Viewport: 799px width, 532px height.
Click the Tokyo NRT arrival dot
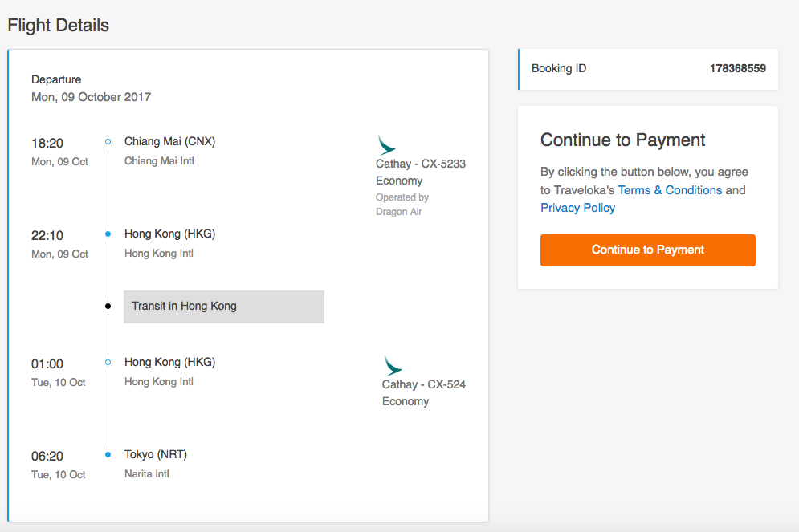click(108, 455)
